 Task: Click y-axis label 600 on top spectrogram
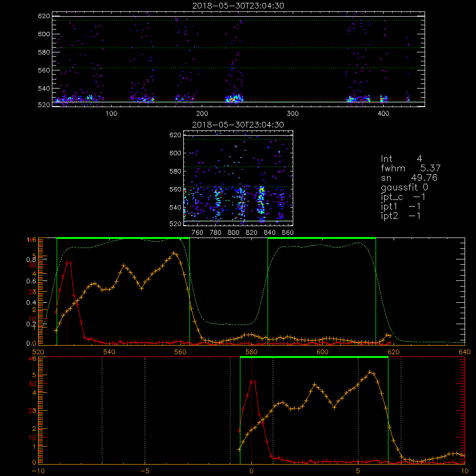click(44, 34)
